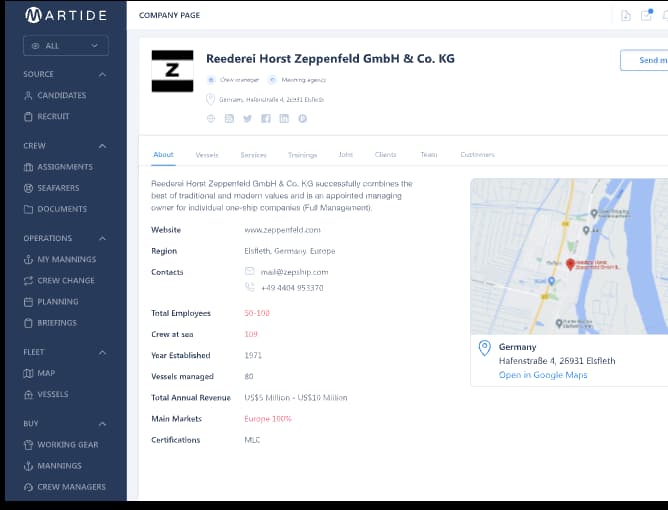
Task: Select the About tab
Action: [164, 155]
